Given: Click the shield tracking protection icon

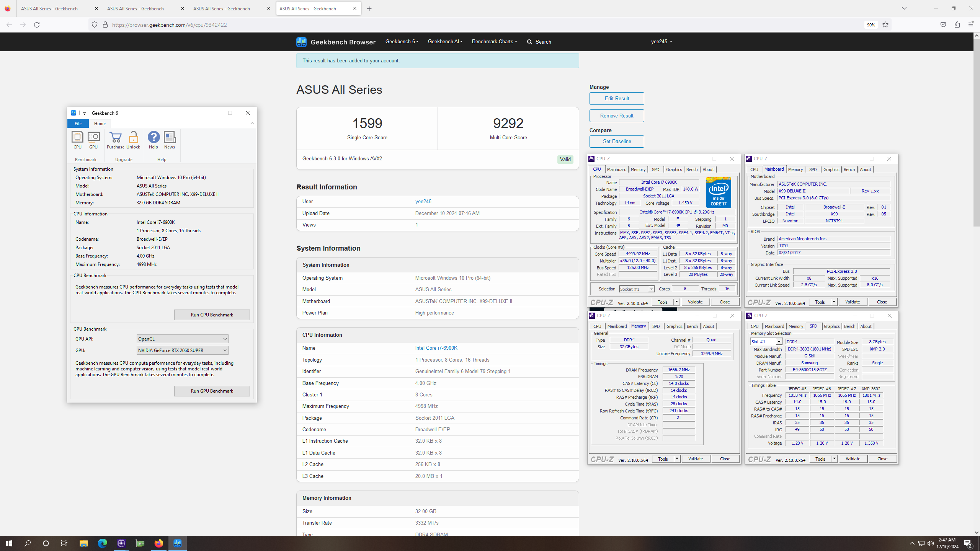Looking at the screenshot, I should pyautogui.click(x=95, y=25).
